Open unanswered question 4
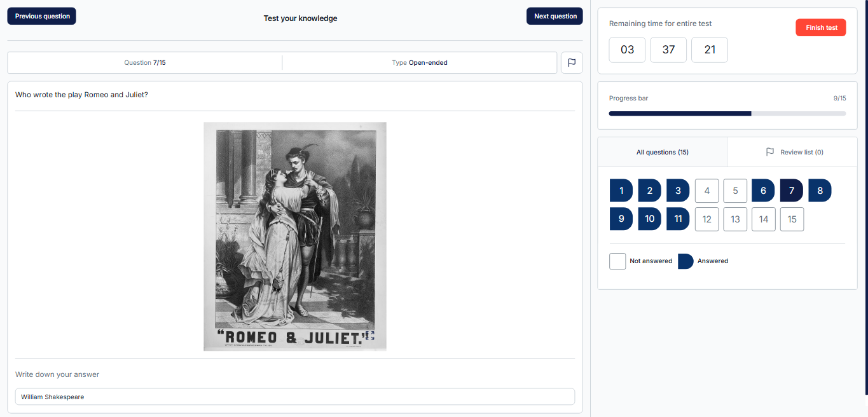 706,191
